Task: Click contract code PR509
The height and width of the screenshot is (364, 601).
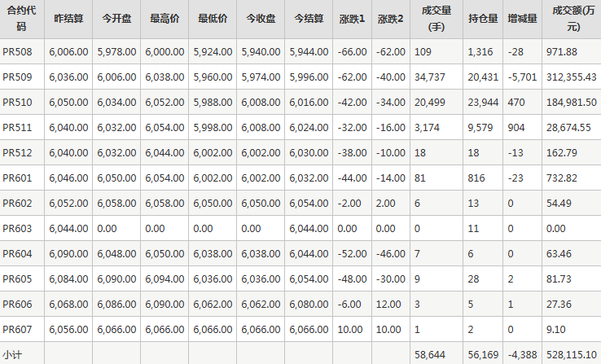Action: point(17,77)
